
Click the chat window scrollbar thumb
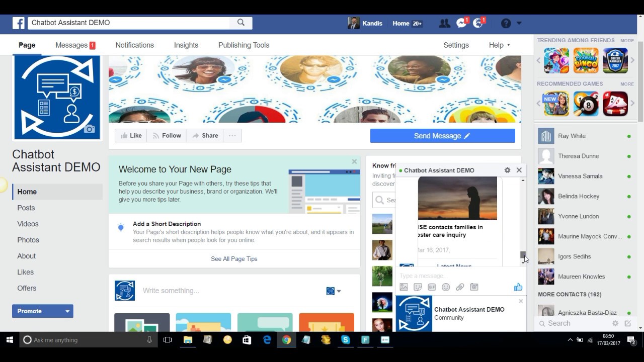523,255
